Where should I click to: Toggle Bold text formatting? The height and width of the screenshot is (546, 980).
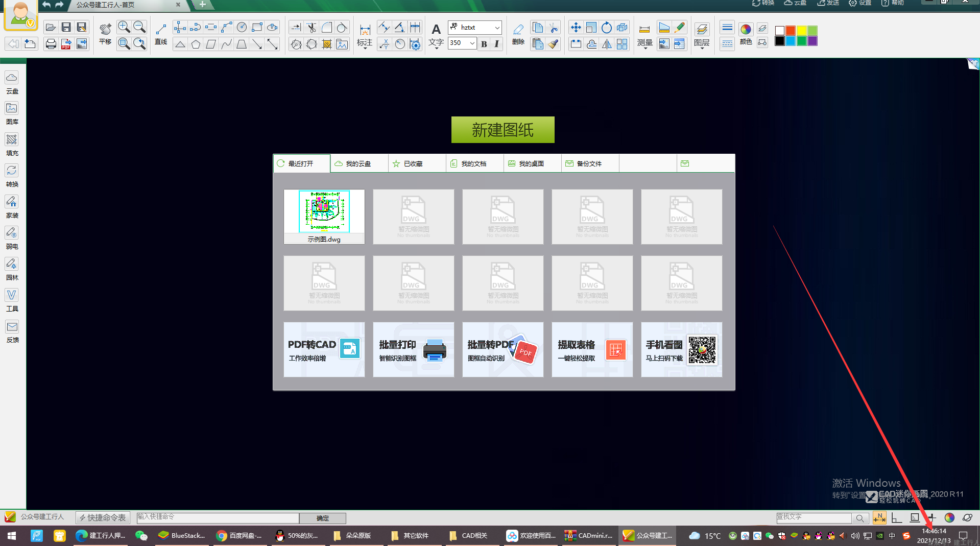[484, 43]
